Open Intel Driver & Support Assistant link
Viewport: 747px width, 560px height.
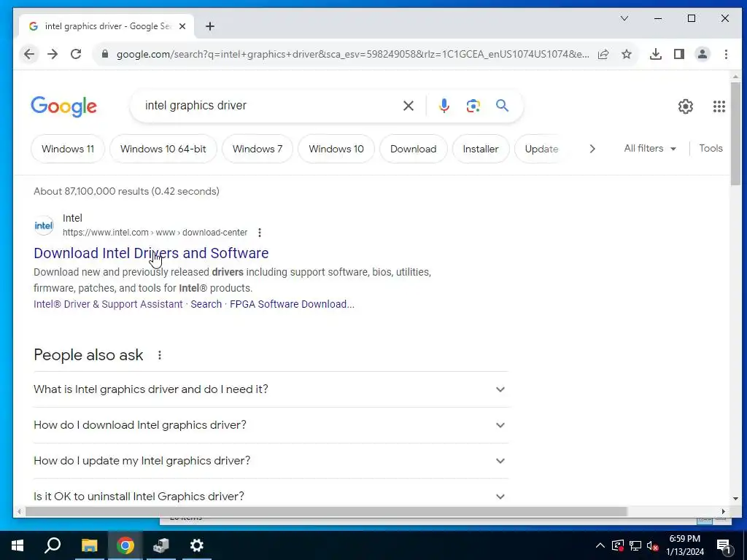point(108,304)
